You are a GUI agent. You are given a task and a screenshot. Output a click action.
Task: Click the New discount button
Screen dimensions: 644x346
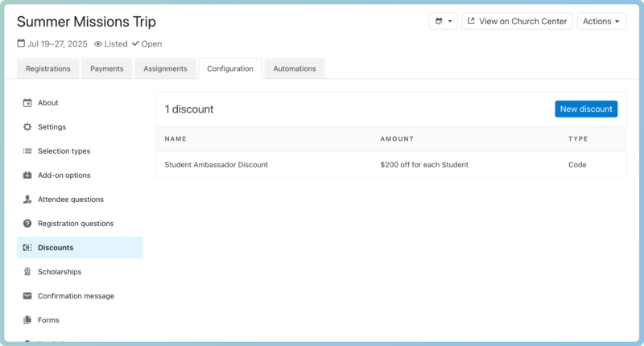[586, 109]
